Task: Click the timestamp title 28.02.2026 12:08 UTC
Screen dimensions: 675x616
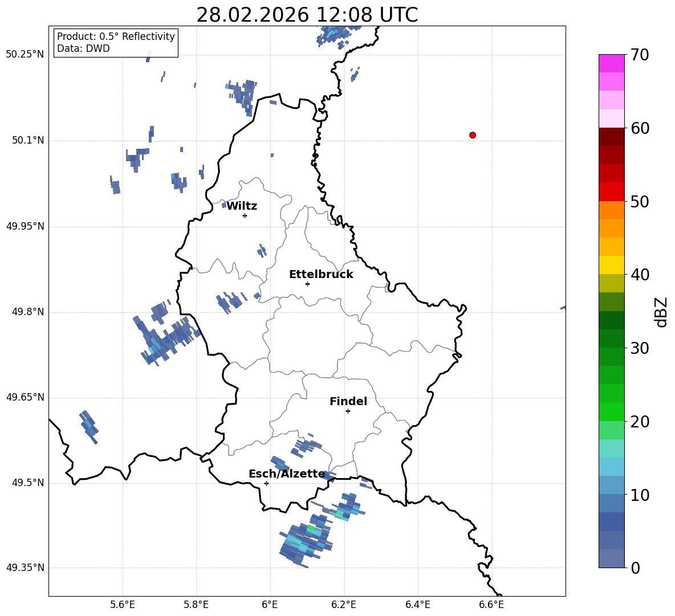Action: [307, 15]
